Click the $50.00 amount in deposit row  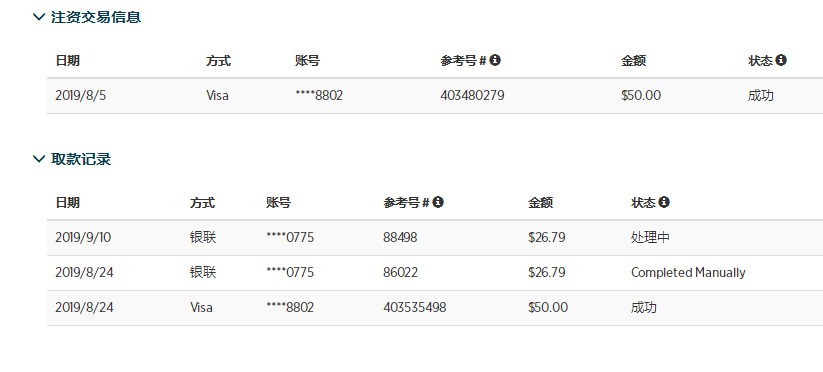tap(641, 95)
